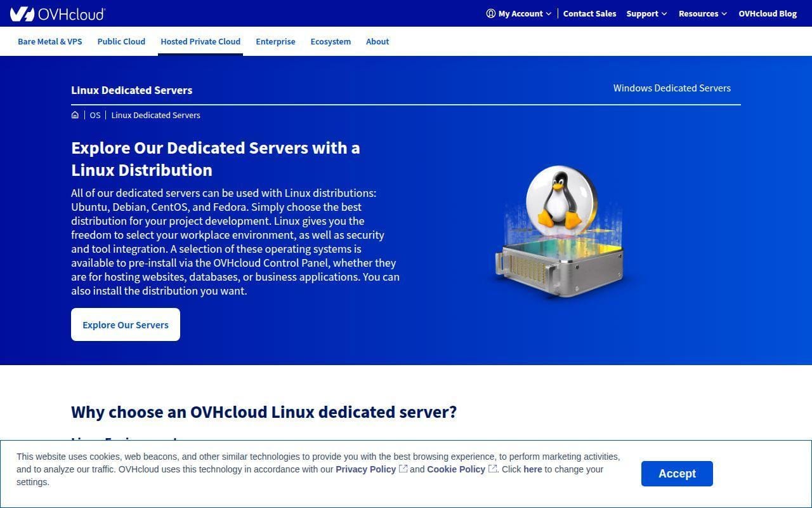Click the My Account user icon
This screenshot has width=812, height=508.
(490, 13)
